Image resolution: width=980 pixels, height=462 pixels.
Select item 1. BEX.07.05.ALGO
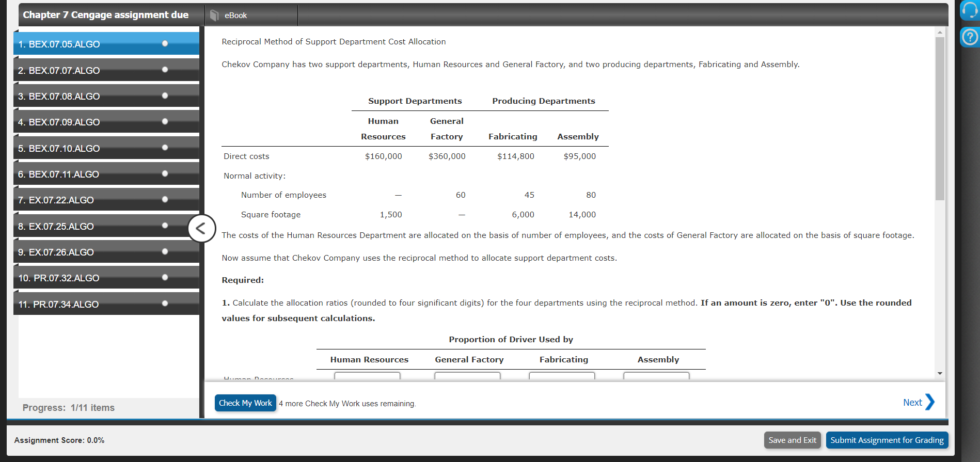pyautogui.click(x=106, y=44)
